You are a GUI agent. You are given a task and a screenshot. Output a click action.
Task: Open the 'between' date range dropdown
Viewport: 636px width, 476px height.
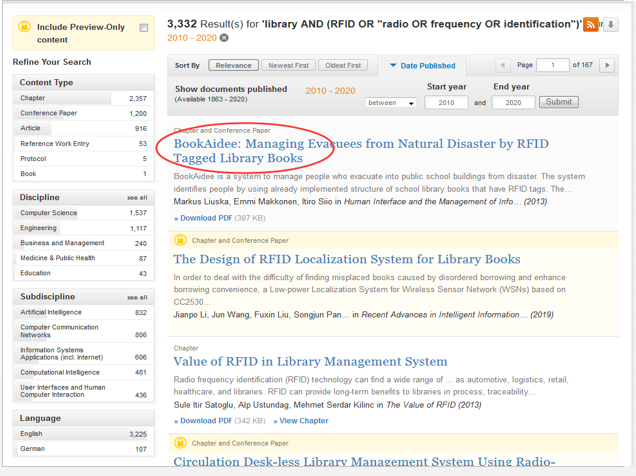click(391, 103)
